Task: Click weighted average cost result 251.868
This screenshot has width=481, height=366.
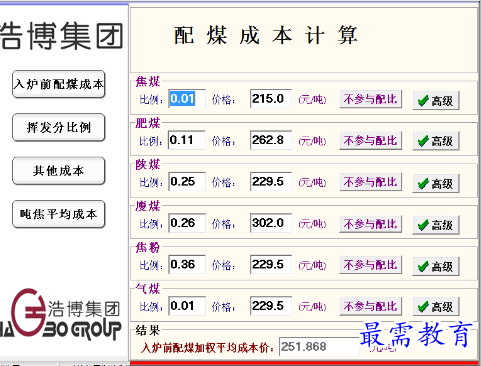Action: click(x=319, y=347)
